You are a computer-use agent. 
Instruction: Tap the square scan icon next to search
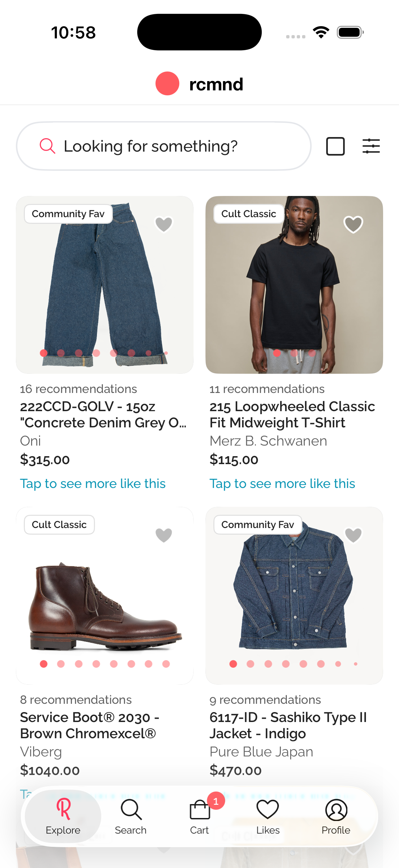tap(335, 146)
